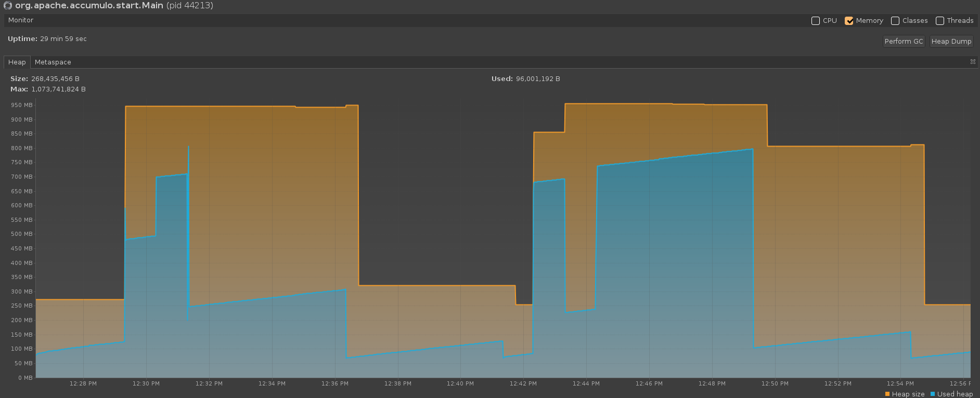Screen dimensions: 980x398
Task: Click the Accumulo application icon in the title
Action: point(8,6)
